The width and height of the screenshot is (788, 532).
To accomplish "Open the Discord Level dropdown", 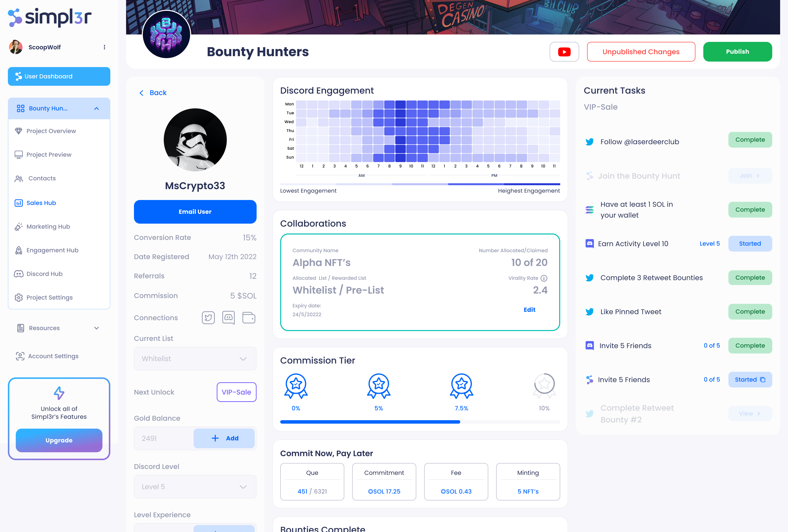I will (x=195, y=487).
